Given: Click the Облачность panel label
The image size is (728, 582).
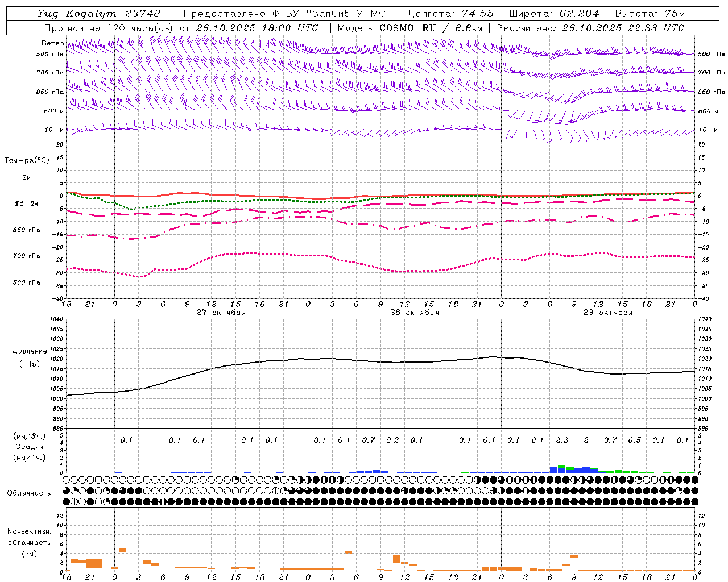Looking at the screenshot, I should (x=29, y=493).
